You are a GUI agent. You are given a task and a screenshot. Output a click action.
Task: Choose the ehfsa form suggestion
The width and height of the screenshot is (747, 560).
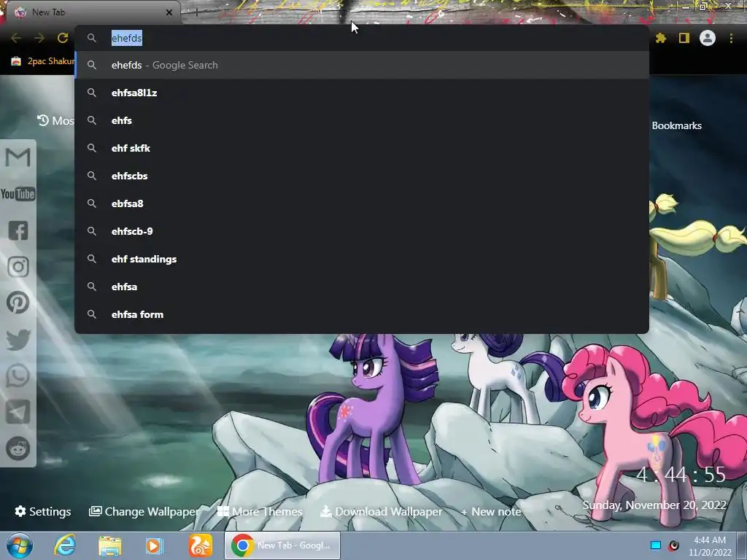362,314
